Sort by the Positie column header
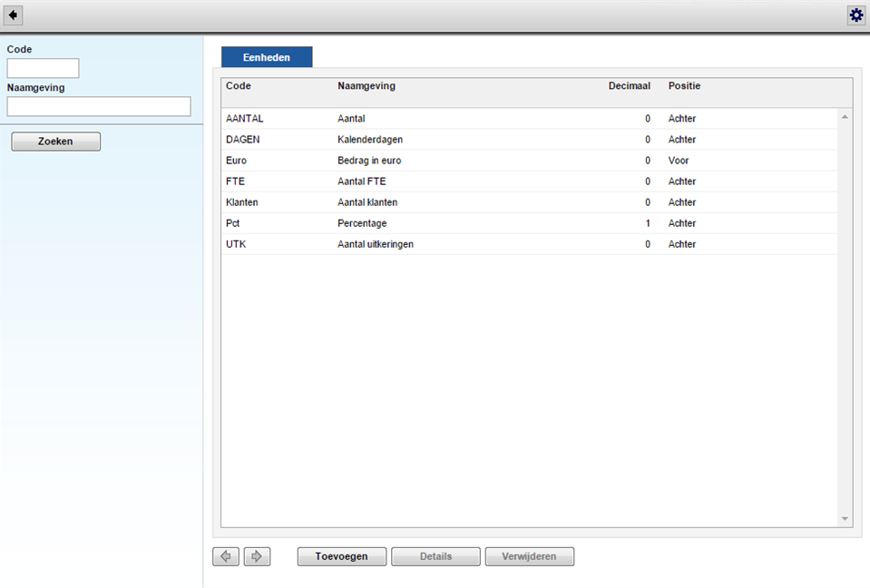The width and height of the screenshot is (870, 588). [684, 86]
